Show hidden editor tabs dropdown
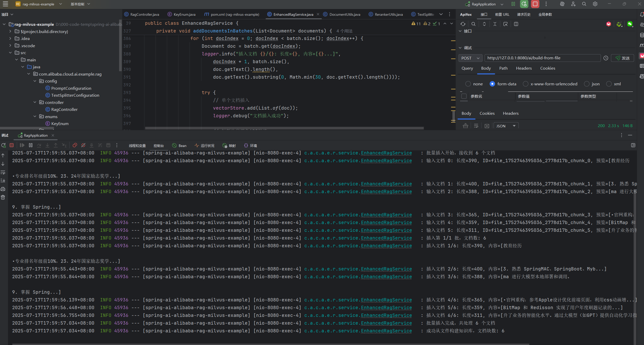 441,14
